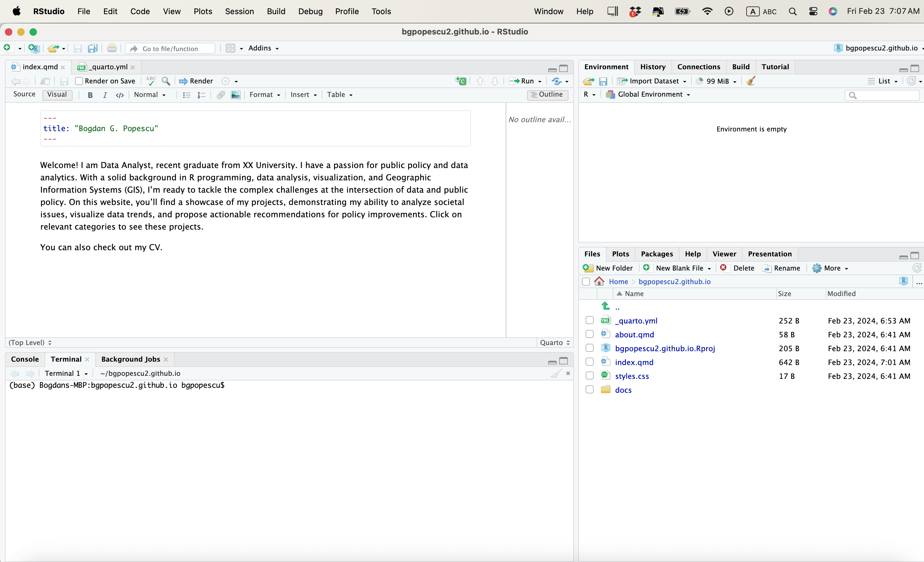This screenshot has height=562, width=924.
Task: Insert a bulleted list
Action: [x=186, y=95]
